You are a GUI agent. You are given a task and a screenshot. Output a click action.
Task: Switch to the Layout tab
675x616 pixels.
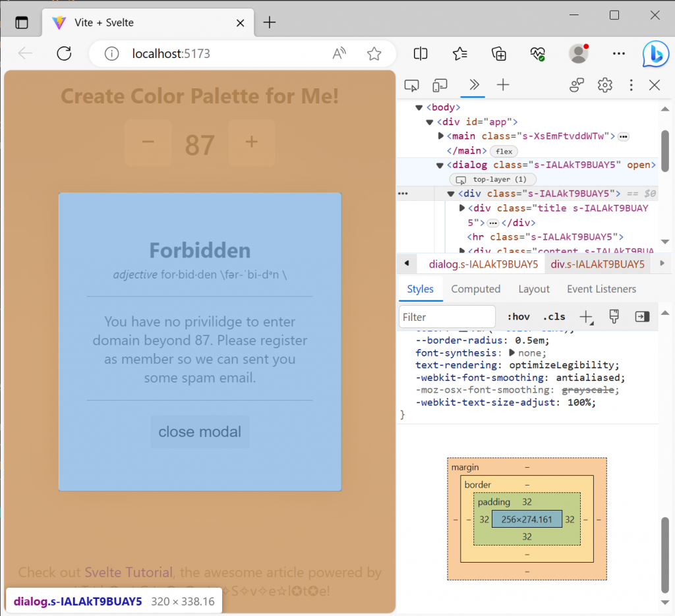pyautogui.click(x=534, y=289)
